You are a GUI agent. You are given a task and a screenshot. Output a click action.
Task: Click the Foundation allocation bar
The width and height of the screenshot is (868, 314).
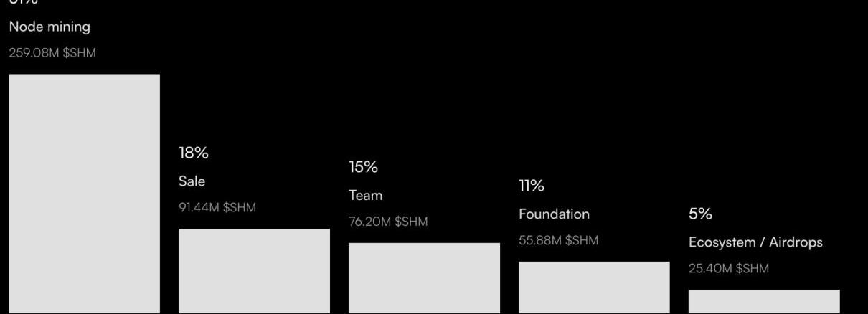594,287
